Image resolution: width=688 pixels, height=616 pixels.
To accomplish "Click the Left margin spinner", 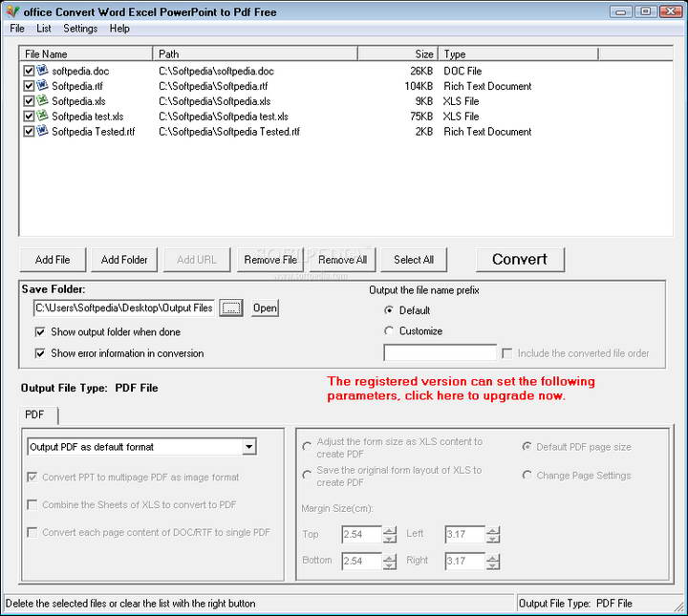I will (493, 535).
